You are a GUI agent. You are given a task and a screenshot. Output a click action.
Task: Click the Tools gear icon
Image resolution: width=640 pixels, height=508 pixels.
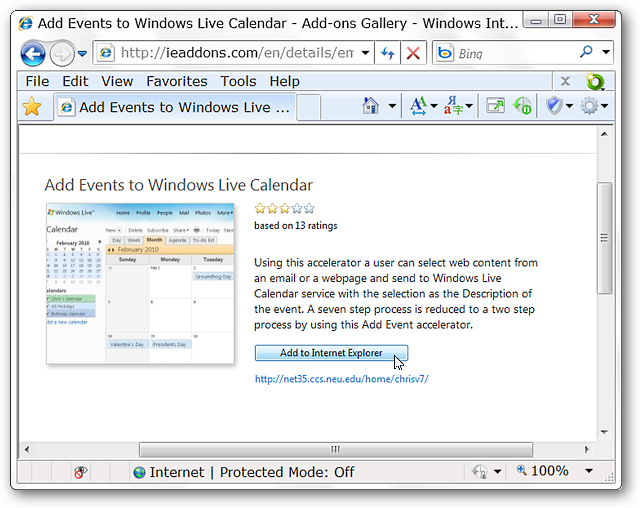pyautogui.click(x=589, y=106)
